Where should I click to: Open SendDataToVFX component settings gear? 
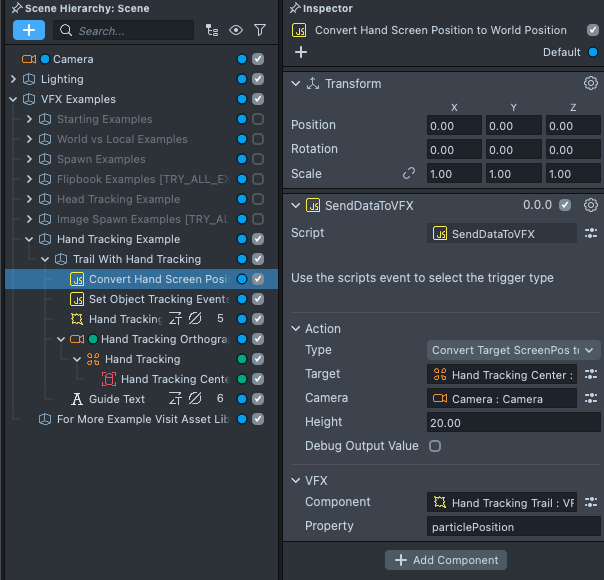click(x=590, y=206)
